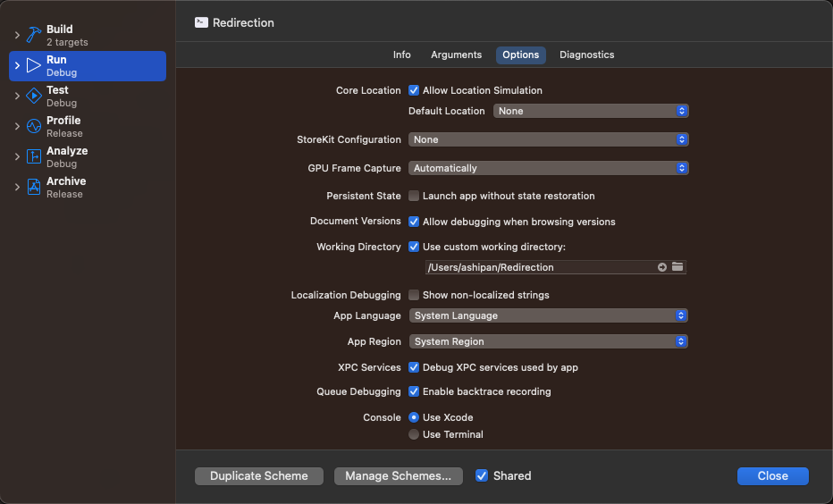The width and height of the screenshot is (833, 504).
Task: Enable Show non-localized strings checkbox
Action: (x=414, y=295)
